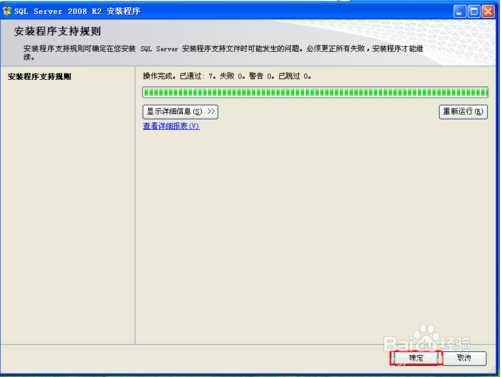Click the 操作完成 status summary text
The width and height of the screenshot is (501, 377).
click(x=227, y=76)
